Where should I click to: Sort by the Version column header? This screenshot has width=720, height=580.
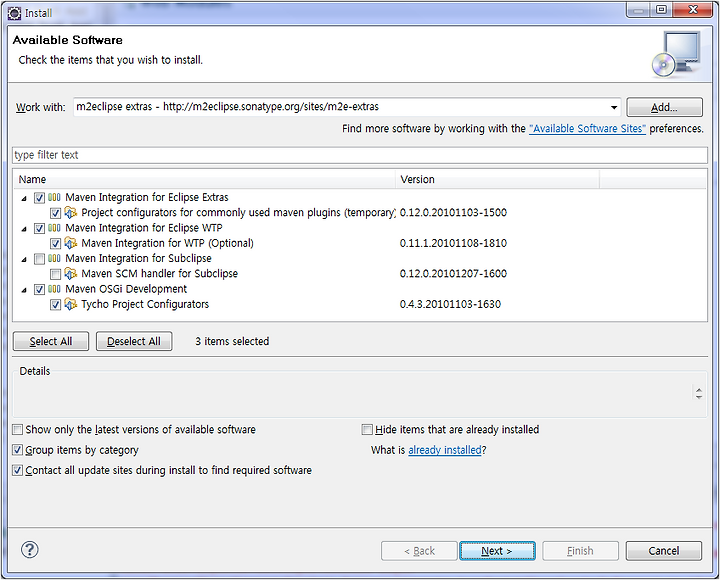pyautogui.click(x=497, y=180)
